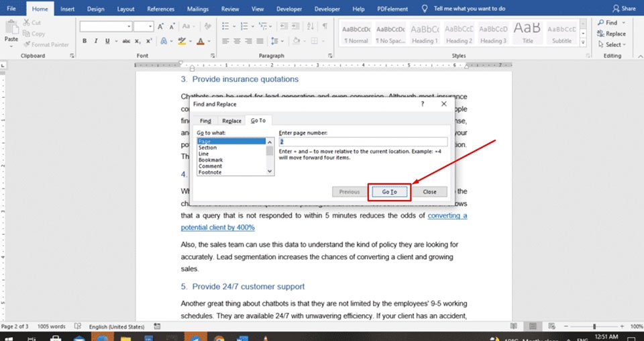Click the Share button
Screen dimensions: 644x341
click(x=624, y=8)
